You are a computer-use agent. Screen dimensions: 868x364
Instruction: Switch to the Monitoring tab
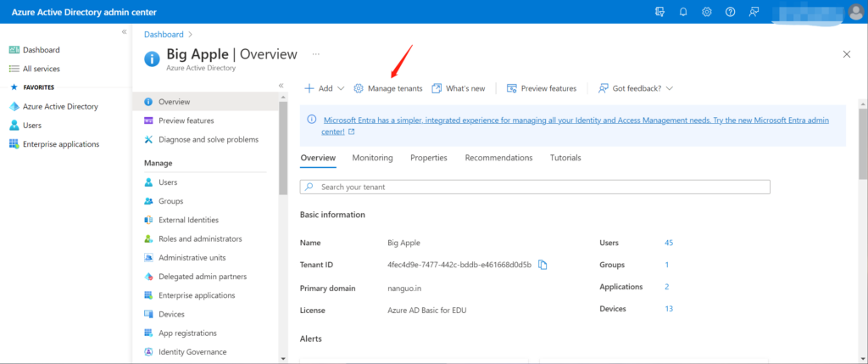coord(373,158)
